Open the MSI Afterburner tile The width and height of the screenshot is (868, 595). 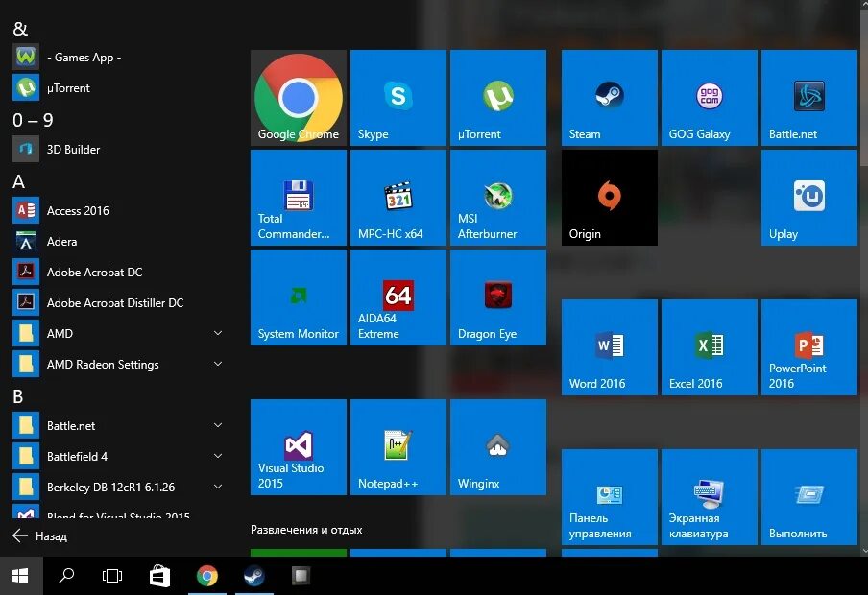(498, 198)
